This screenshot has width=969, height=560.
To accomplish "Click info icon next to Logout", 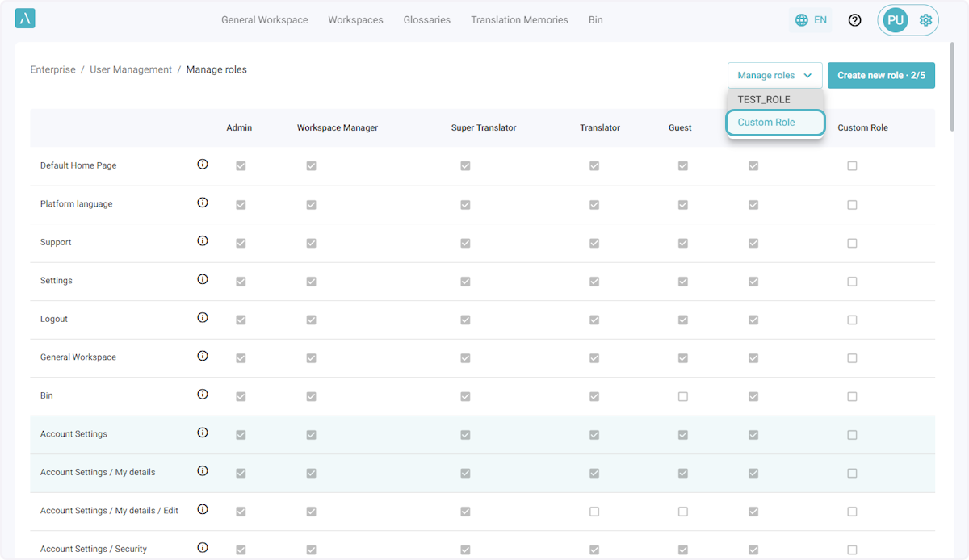I will tap(203, 318).
